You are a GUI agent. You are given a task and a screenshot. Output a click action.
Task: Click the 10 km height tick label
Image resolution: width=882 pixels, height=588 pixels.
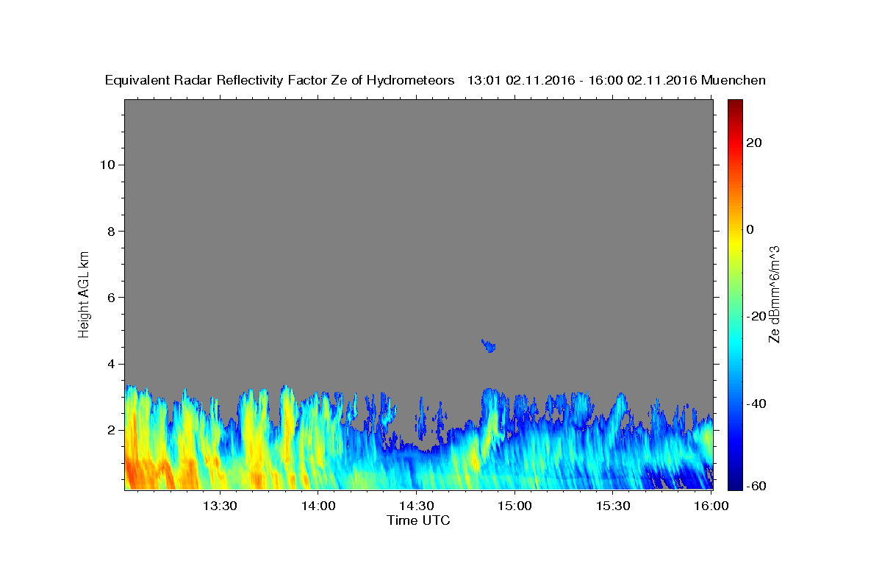coord(107,165)
